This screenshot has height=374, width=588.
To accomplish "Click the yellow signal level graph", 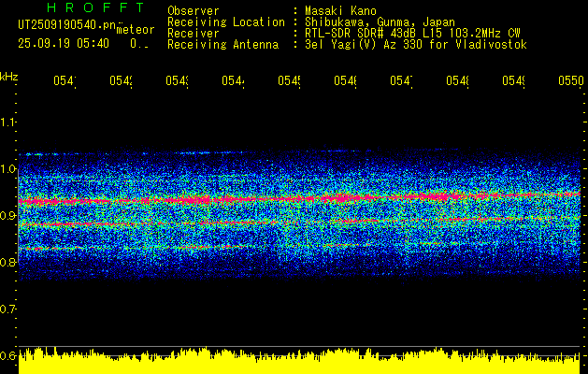I will [x=299, y=361].
